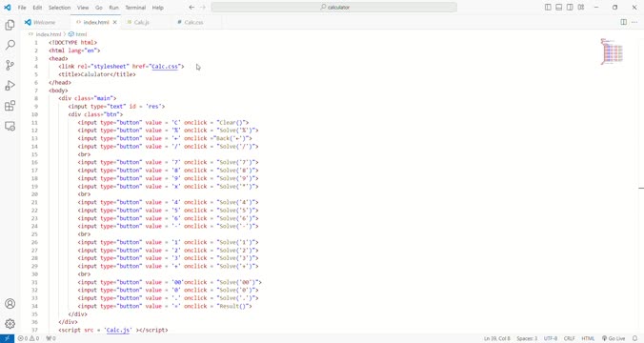
Task: Open the Accounts menu icon
Action: point(10,304)
